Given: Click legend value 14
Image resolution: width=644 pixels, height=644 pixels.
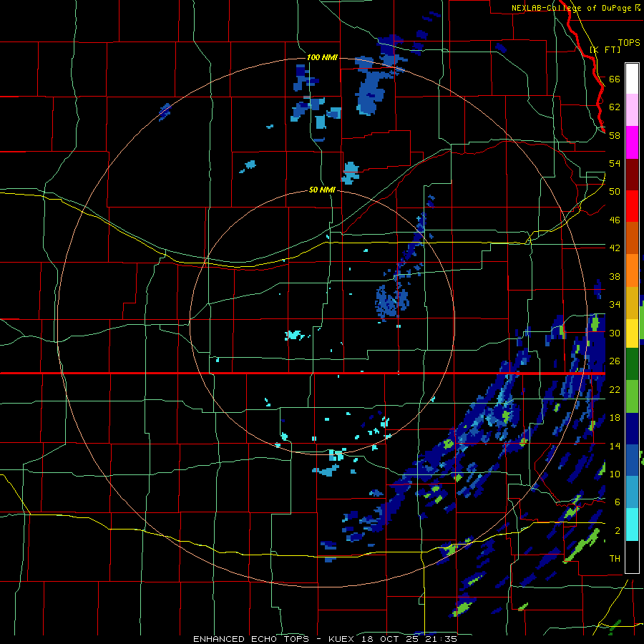Looking at the screenshot, I should pyautogui.click(x=615, y=446).
